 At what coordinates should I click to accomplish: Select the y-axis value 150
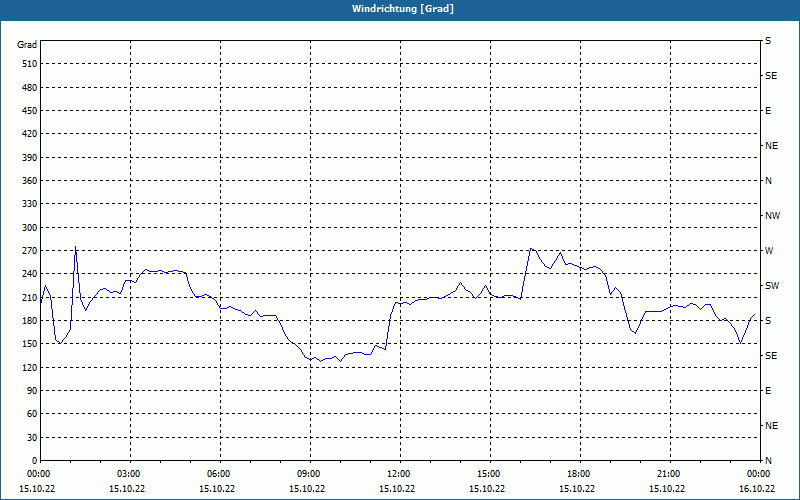tap(30, 343)
